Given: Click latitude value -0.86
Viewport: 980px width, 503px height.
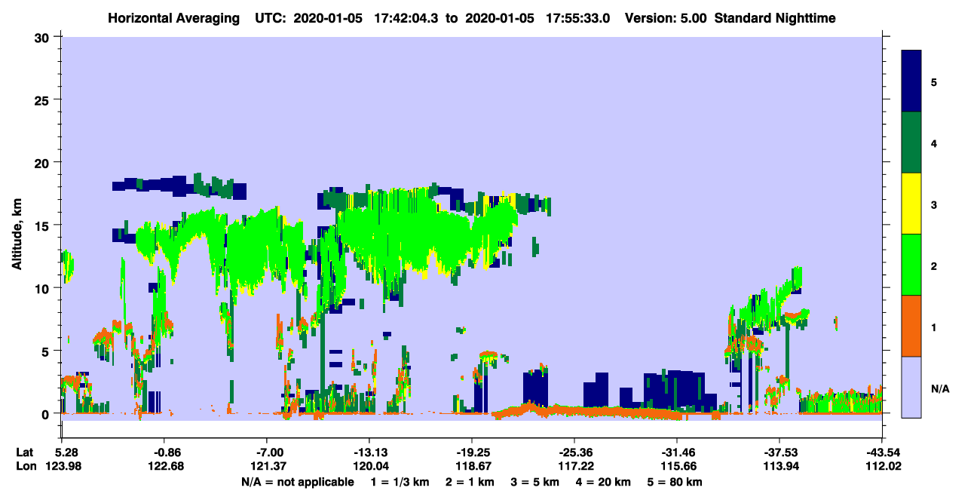Looking at the screenshot, I should coord(164,452).
